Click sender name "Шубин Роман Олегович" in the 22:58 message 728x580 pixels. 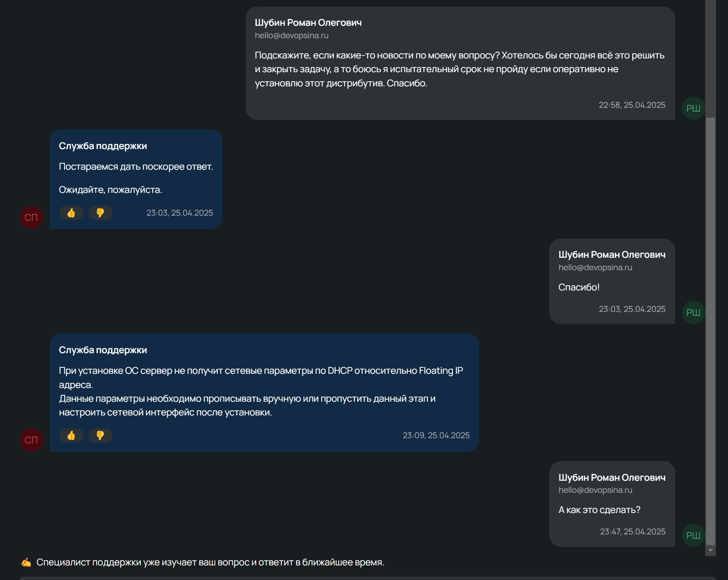308,23
